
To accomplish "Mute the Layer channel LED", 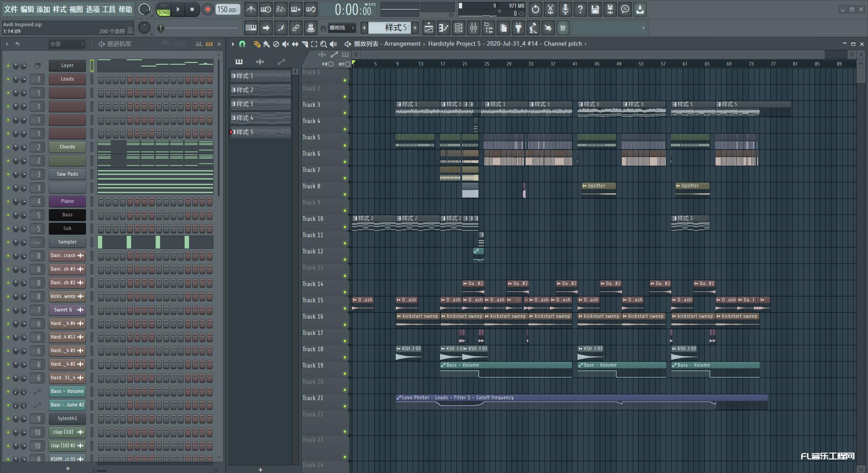I will pos(8,66).
